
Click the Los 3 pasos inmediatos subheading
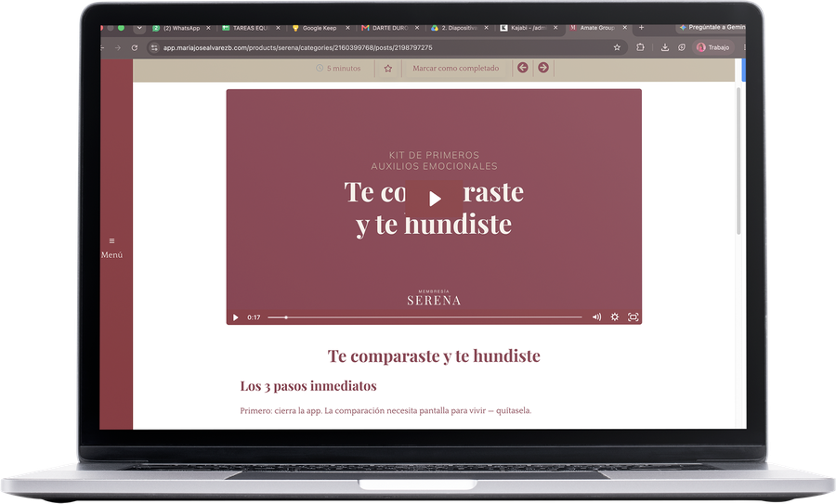308,386
